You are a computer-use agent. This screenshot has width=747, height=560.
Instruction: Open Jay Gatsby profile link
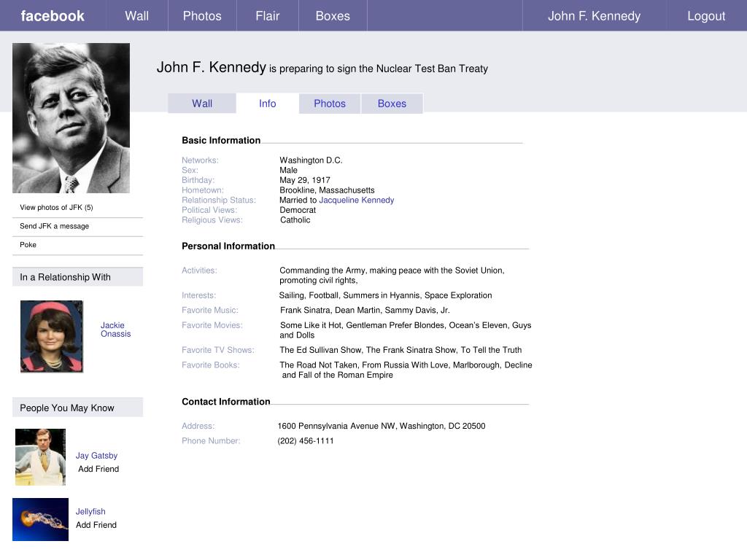pyautogui.click(x=96, y=455)
